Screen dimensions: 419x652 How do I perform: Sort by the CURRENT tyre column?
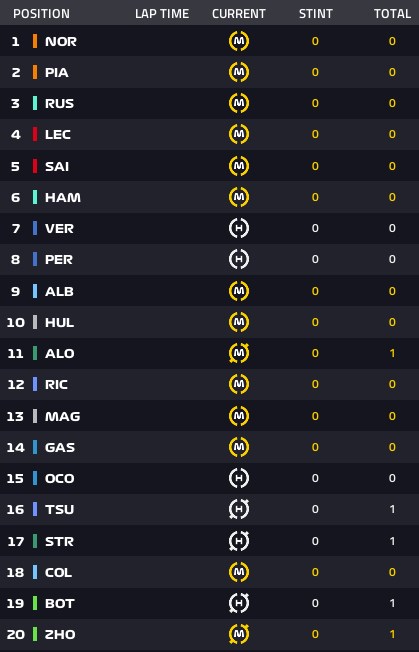click(239, 14)
